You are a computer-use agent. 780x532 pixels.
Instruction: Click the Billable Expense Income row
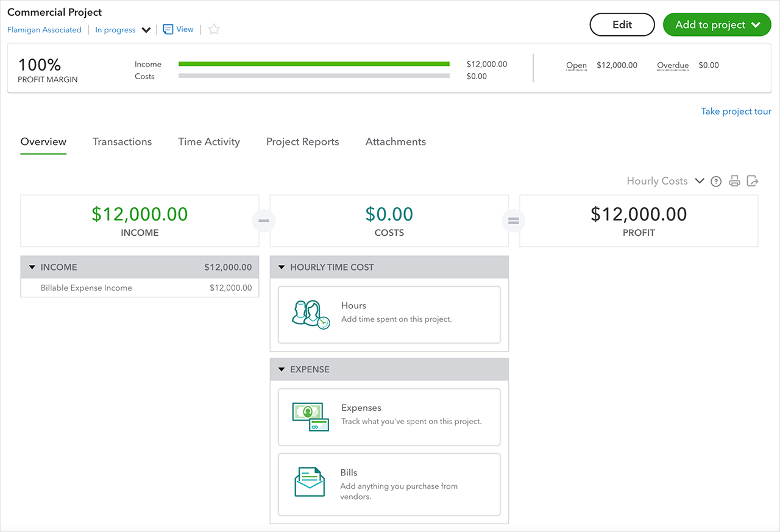click(140, 288)
